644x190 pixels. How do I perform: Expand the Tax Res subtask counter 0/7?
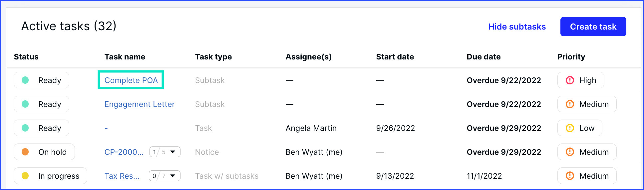tap(164, 176)
